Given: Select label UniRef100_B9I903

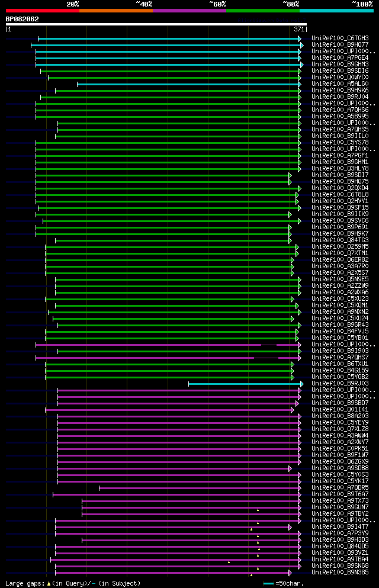Looking at the screenshot, I should click(x=340, y=351).
